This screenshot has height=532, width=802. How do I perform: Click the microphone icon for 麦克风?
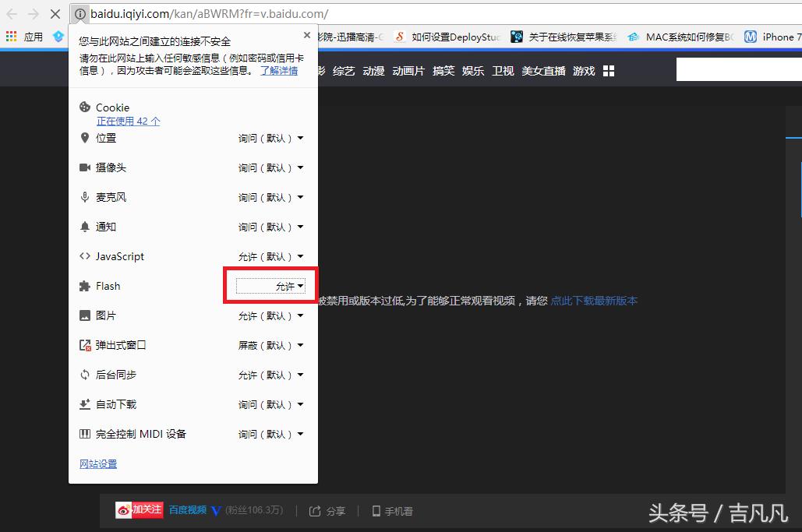85,196
